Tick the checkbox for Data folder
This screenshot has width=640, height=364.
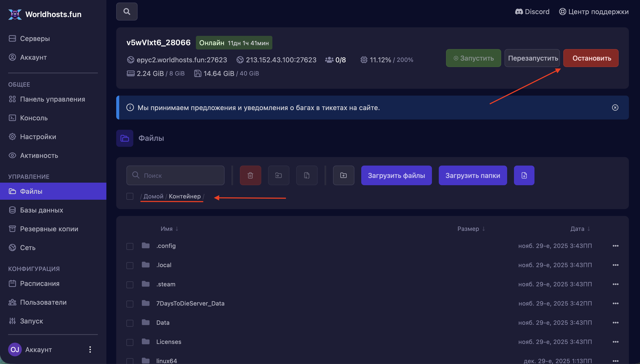(130, 323)
